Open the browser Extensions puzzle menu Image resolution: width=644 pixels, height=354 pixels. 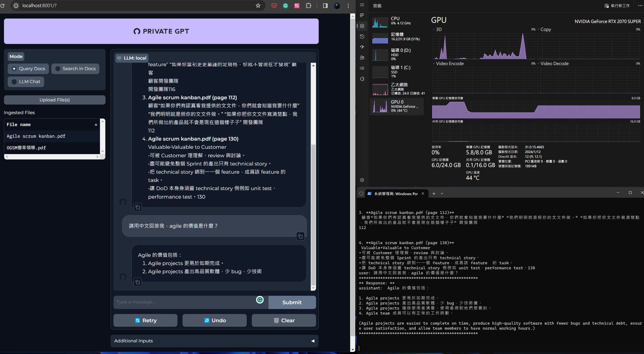tap(308, 6)
